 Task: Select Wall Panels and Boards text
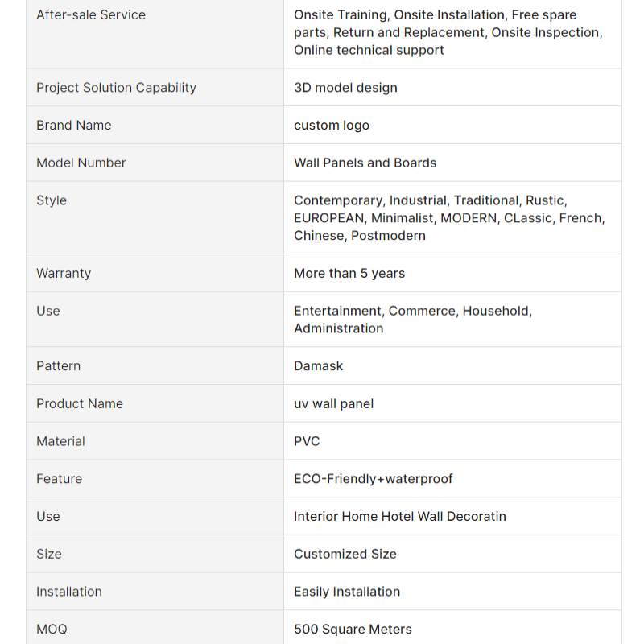point(365,163)
